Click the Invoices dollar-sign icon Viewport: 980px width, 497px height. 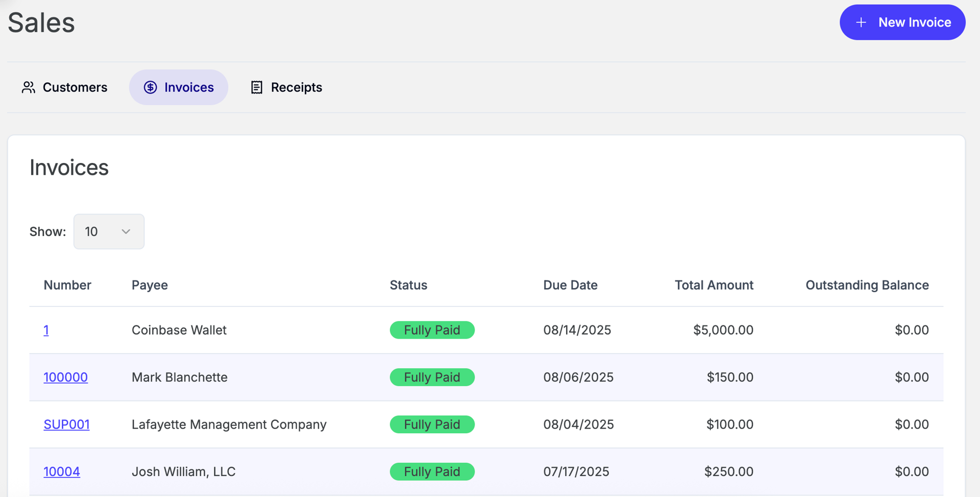click(x=150, y=87)
